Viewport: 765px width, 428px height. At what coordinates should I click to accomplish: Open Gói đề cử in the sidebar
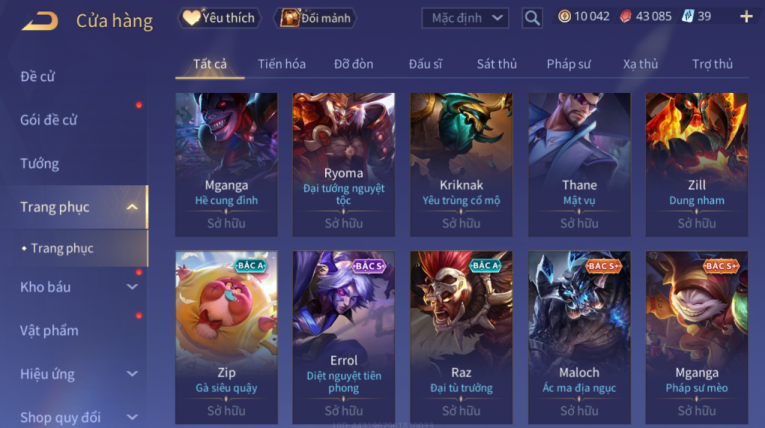(48, 120)
